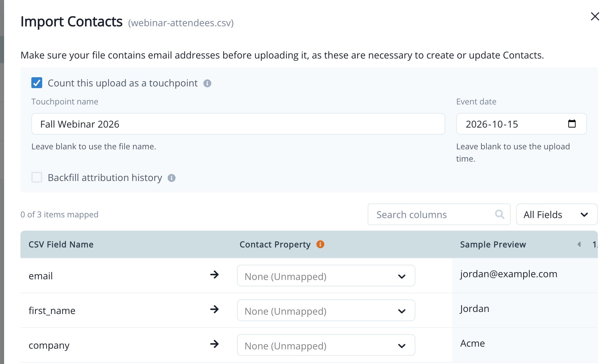Enable Backfill attribution history checkbox
Screen dimensions: 606x364
pos(37,177)
